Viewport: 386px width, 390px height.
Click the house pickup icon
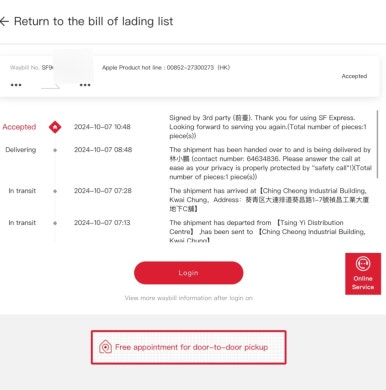[x=105, y=347]
